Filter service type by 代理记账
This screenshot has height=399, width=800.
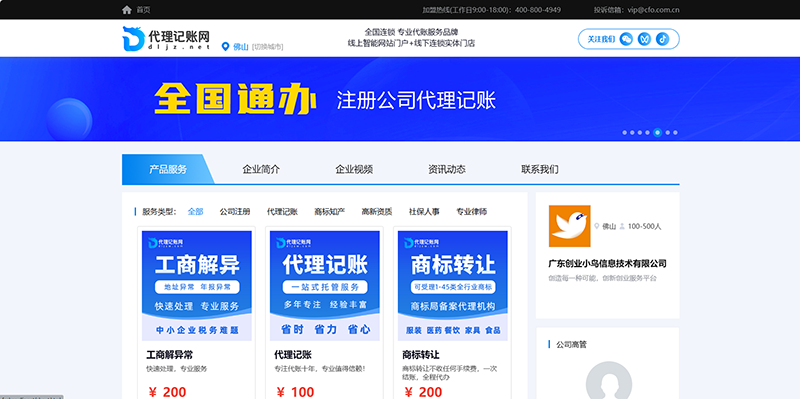(x=282, y=211)
